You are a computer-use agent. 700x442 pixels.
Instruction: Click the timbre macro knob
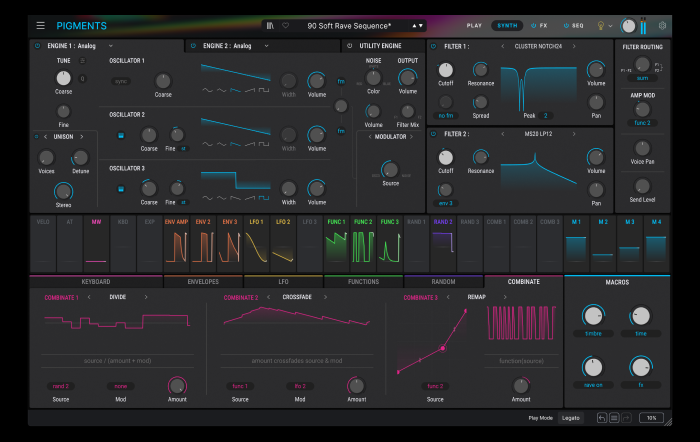click(593, 316)
